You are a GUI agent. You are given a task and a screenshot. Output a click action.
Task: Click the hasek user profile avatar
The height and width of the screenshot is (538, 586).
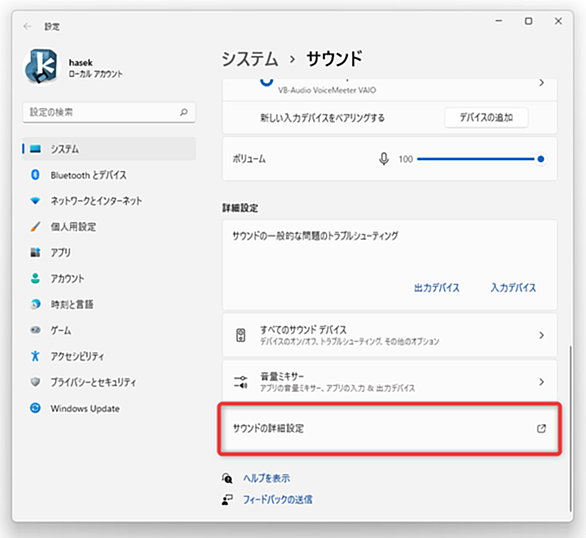point(41,67)
